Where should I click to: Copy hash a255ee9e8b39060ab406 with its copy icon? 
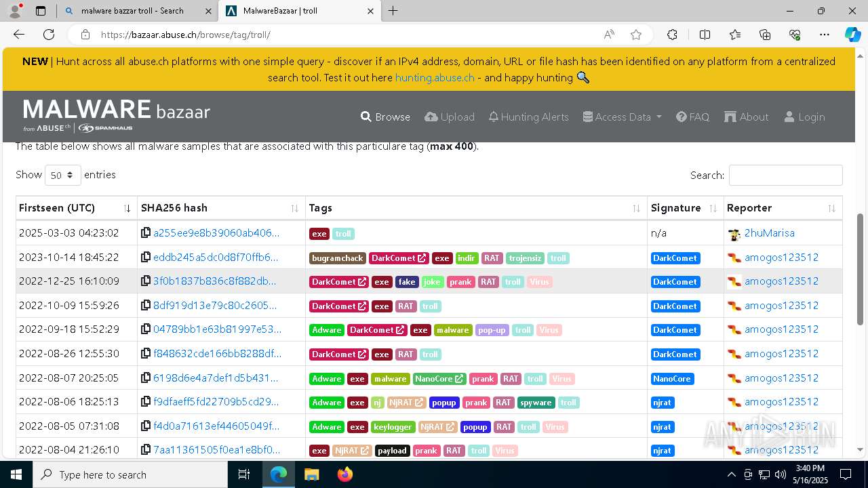click(x=145, y=233)
